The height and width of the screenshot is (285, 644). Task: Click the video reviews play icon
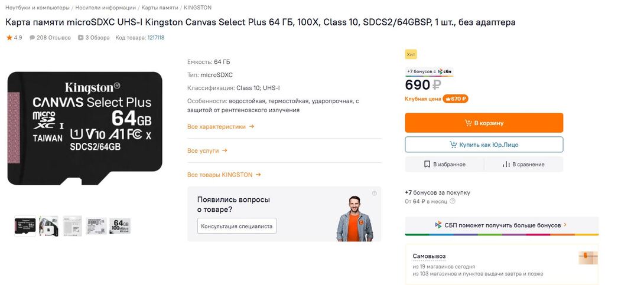tap(80, 38)
